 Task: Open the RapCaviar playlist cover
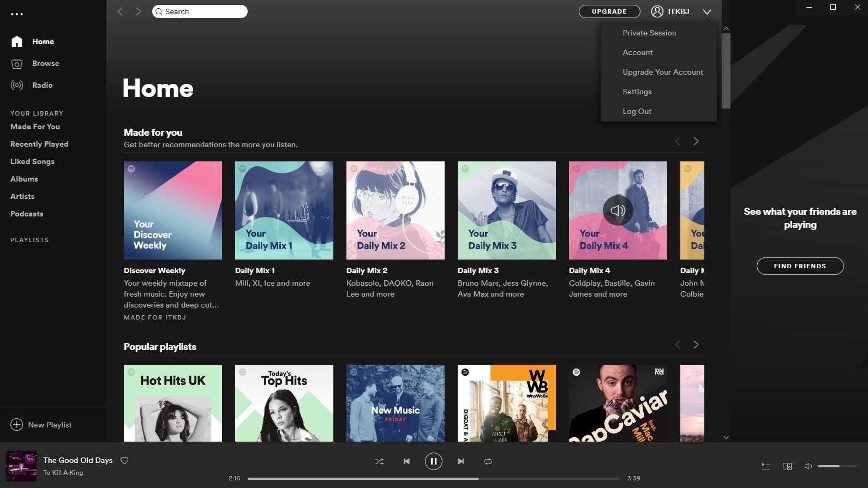(x=618, y=403)
